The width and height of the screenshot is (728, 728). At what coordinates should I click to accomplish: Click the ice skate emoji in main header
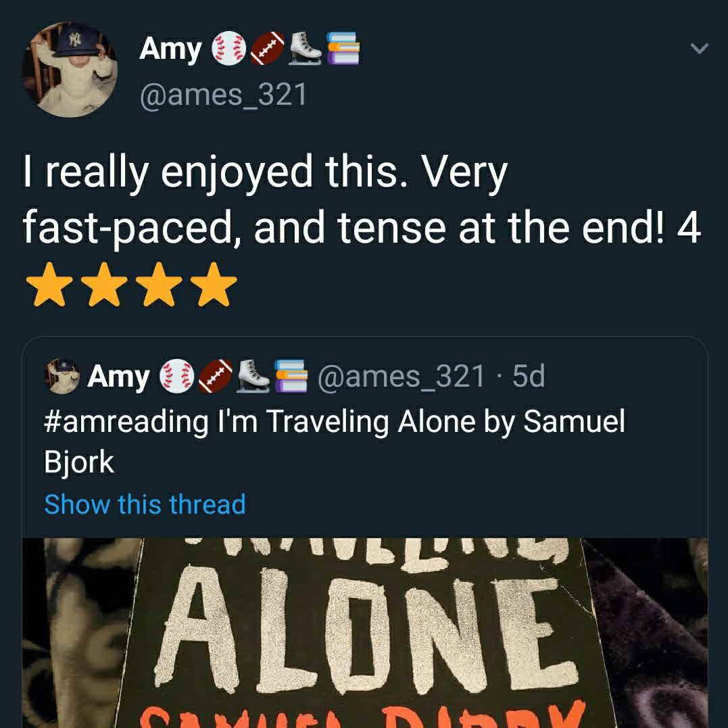pos(305,49)
